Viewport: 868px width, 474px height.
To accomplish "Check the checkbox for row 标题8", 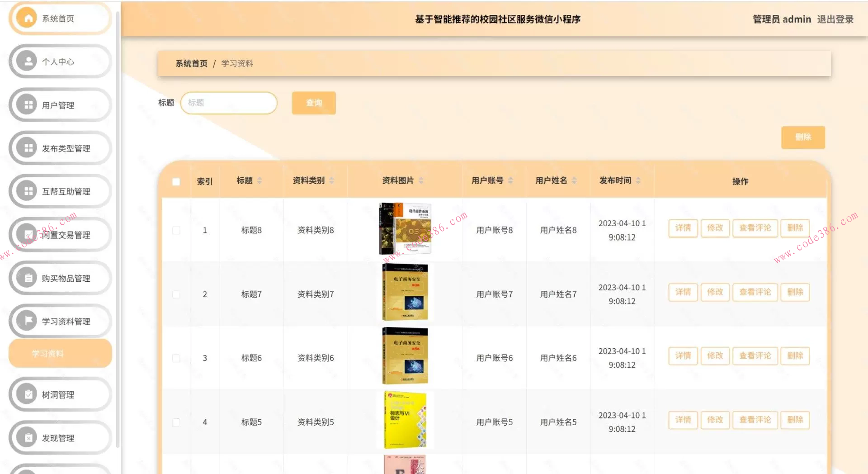I will (175, 230).
